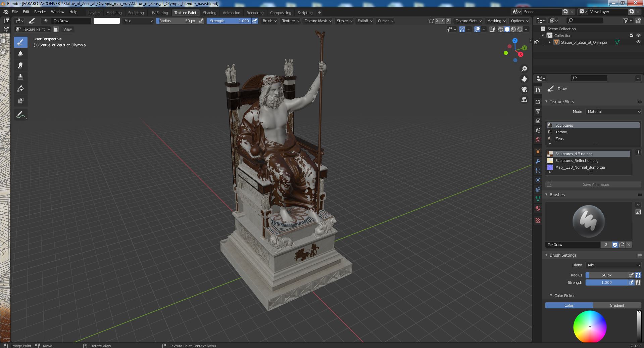This screenshot has width=644, height=348.
Task: Hide Statue_of_Zeus_at_Olympia object with eye
Action: (638, 42)
